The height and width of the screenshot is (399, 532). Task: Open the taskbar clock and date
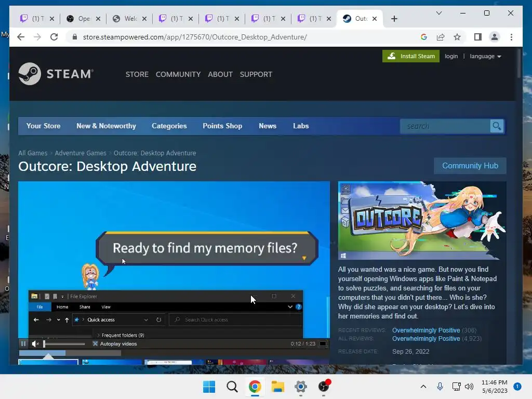point(495,387)
